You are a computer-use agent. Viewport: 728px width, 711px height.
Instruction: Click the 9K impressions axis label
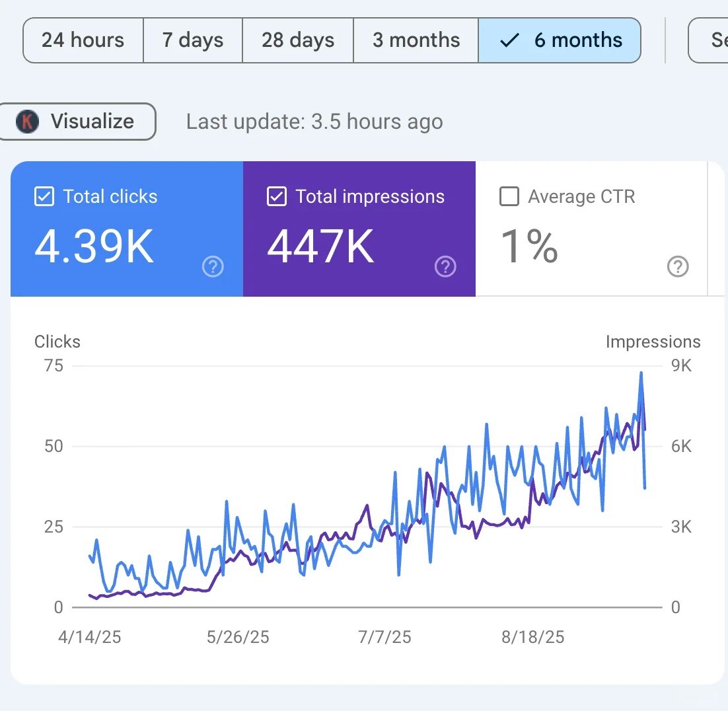tap(681, 365)
